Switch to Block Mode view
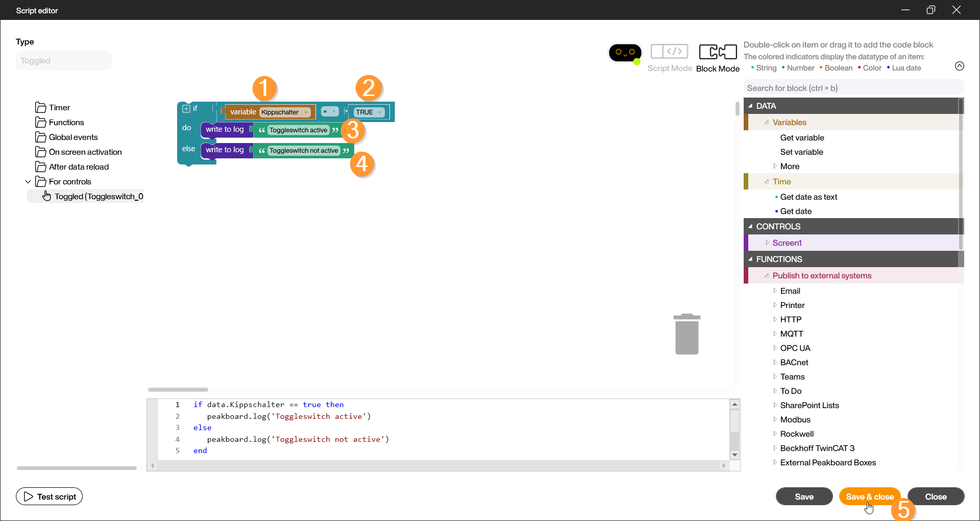Viewport: 980px width, 521px height. pyautogui.click(x=718, y=58)
